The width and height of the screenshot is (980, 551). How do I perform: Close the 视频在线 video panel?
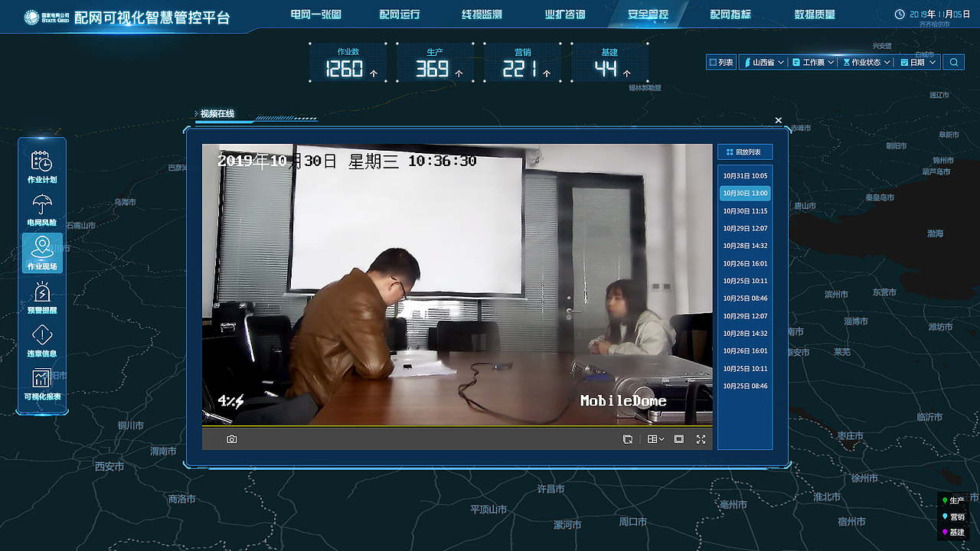[779, 120]
